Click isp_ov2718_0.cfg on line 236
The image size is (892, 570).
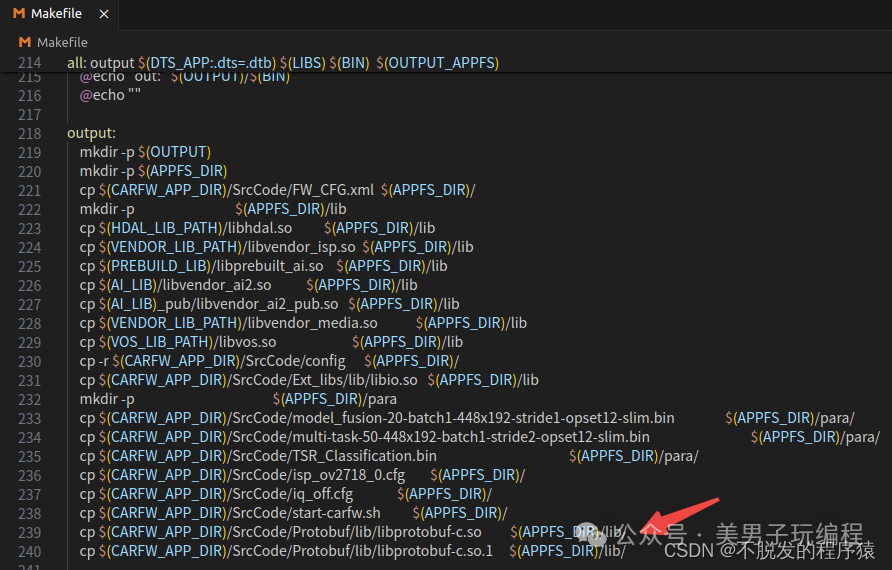(x=348, y=475)
